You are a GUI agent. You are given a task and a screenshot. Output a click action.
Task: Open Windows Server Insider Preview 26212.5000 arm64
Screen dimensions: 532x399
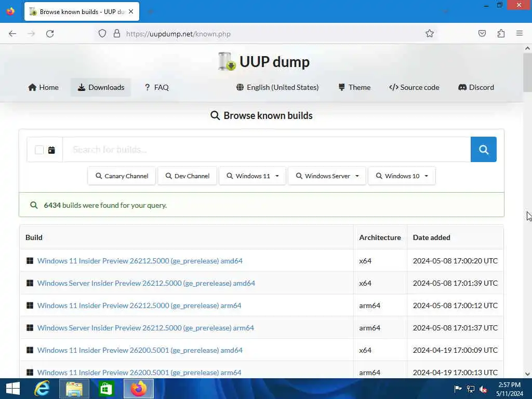point(145,328)
